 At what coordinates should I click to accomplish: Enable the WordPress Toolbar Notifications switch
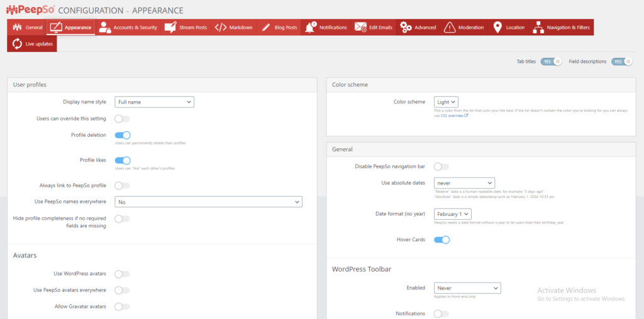pos(441,314)
